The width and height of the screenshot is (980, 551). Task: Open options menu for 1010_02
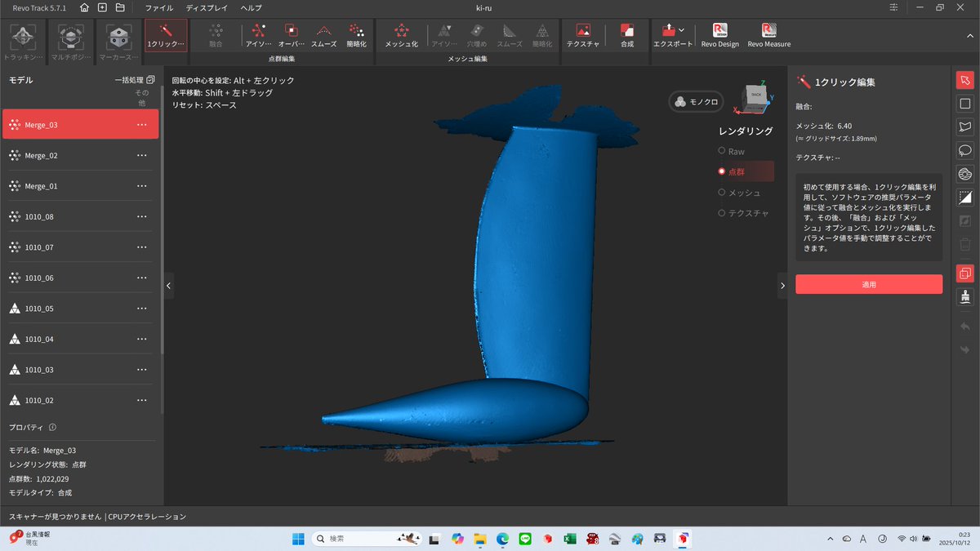142,400
